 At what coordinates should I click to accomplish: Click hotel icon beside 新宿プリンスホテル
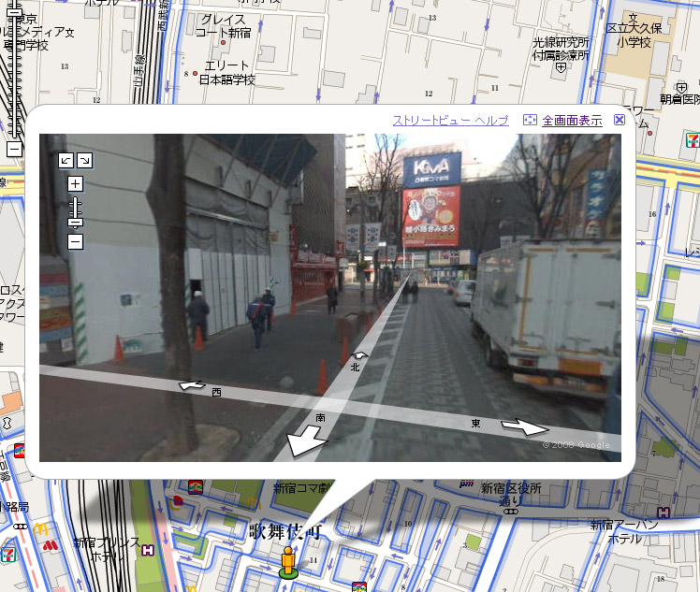pos(148,551)
